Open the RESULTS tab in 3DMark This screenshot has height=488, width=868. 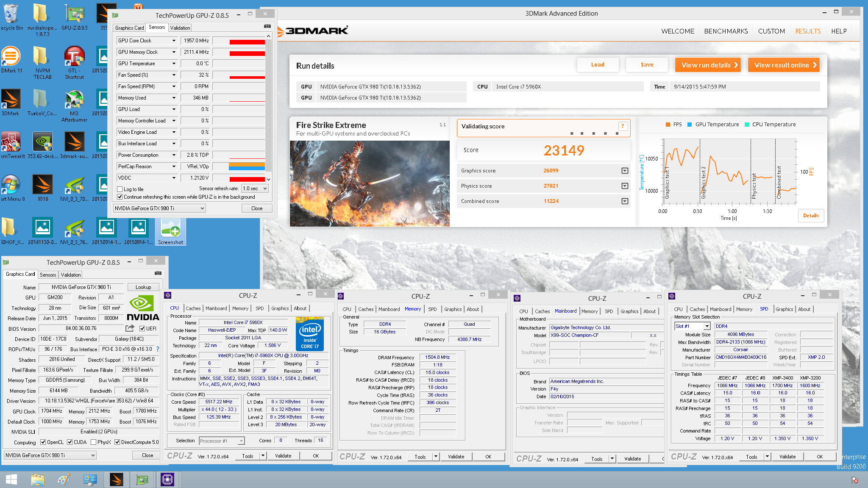[808, 31]
